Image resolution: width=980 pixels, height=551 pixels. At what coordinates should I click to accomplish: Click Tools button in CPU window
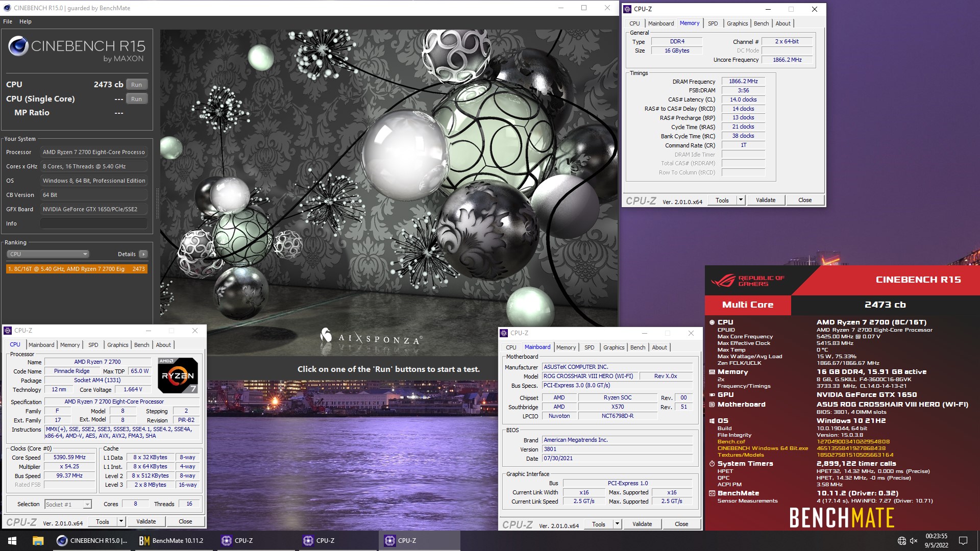[x=103, y=521]
